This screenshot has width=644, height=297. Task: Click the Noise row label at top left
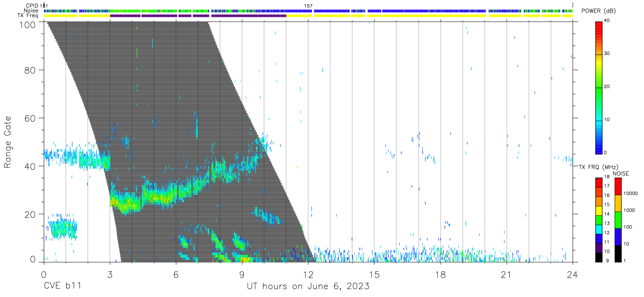pyautogui.click(x=32, y=10)
